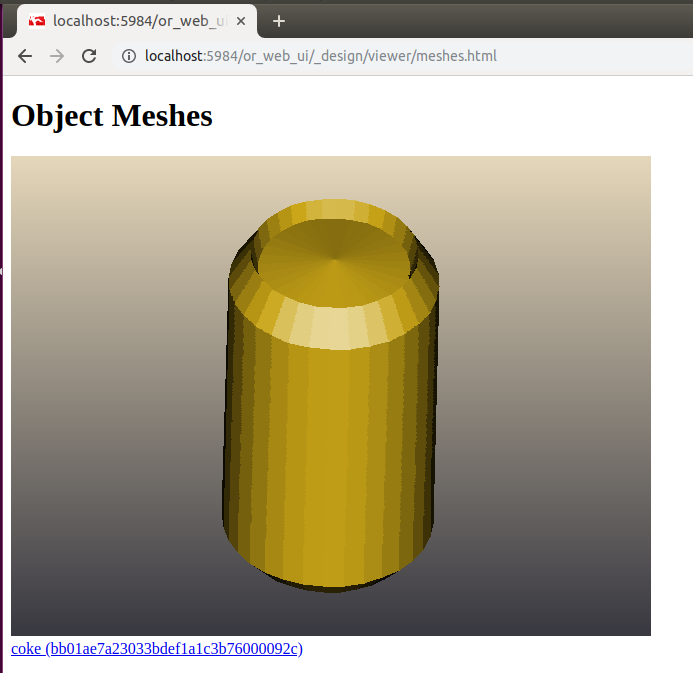Click the 3D coke can model
693x673 pixels.
click(331, 395)
